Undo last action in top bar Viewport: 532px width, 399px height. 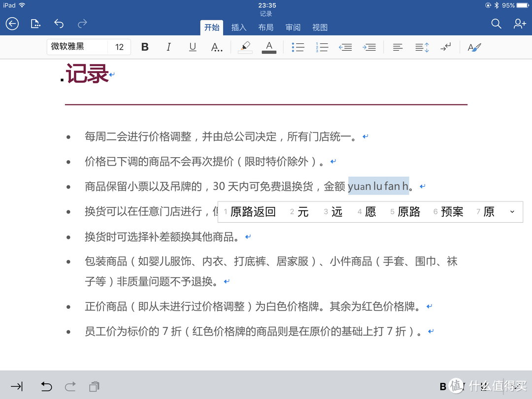(59, 24)
